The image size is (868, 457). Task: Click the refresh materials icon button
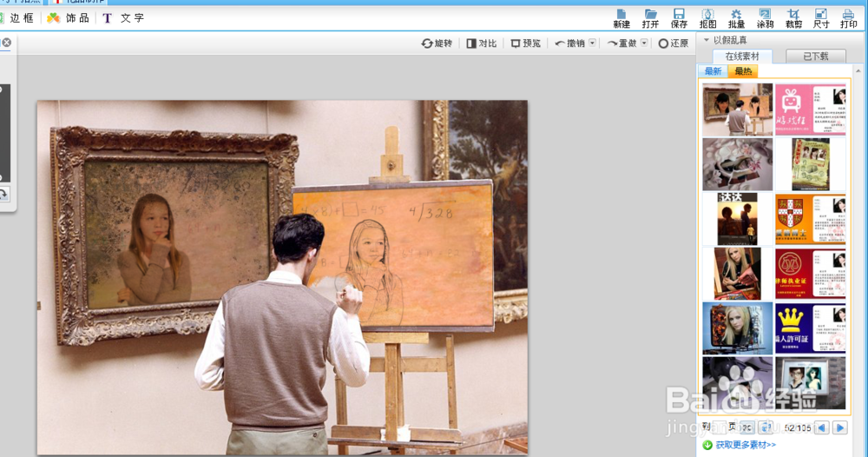pyautogui.click(x=766, y=427)
